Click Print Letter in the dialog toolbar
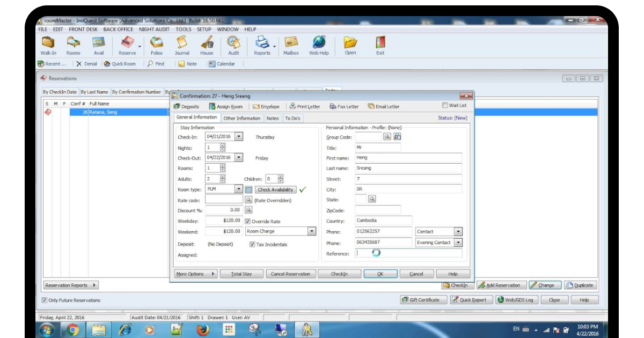Viewport: 644px width, 338px height. coord(305,106)
